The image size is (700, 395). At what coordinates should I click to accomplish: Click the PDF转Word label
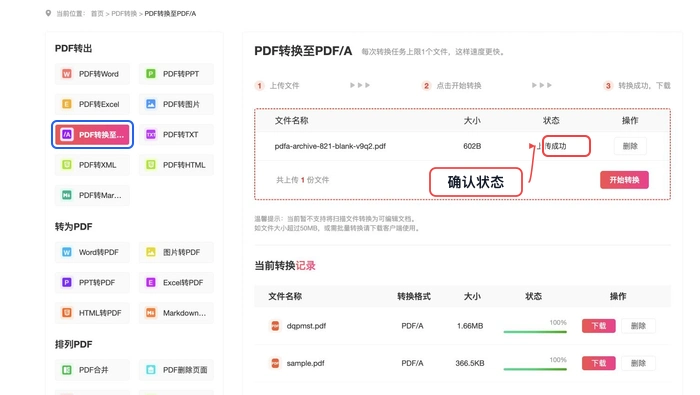[x=99, y=74]
